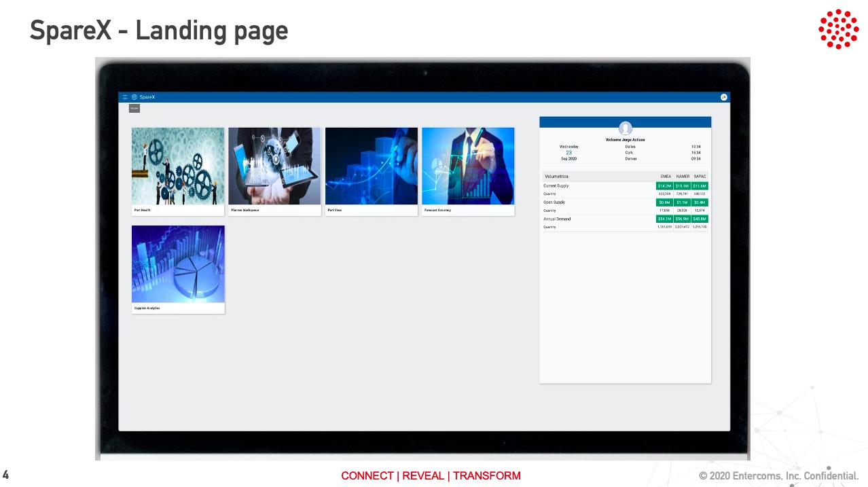Click the EMEA Annual Demand $54.1M cell
The width and height of the screenshot is (868, 487).
pos(664,219)
